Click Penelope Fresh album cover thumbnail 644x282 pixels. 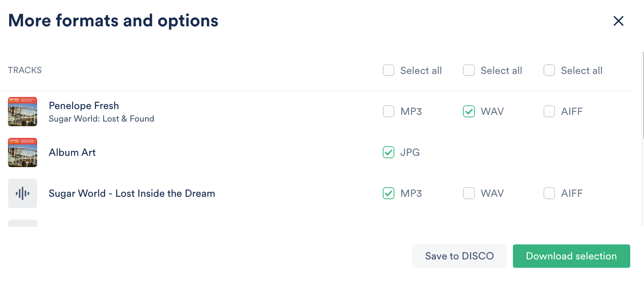[23, 112]
